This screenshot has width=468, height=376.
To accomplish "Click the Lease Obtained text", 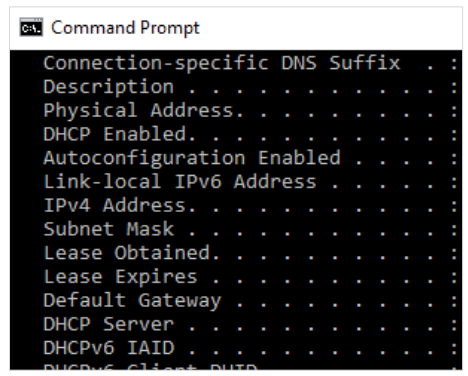I will (x=127, y=253).
